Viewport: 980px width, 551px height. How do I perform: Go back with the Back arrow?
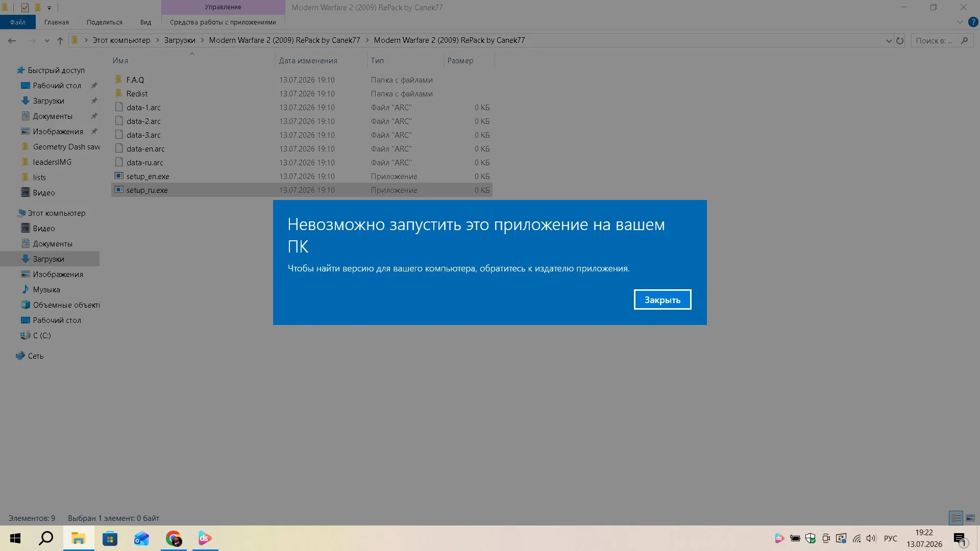[x=12, y=40]
